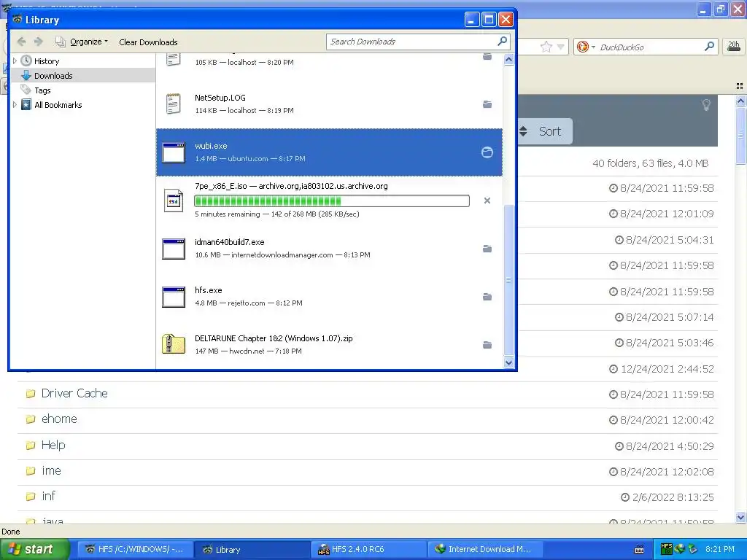Open the dropdown beside the bookmark star
Viewport: 747px width, 560px height.
[561, 47]
